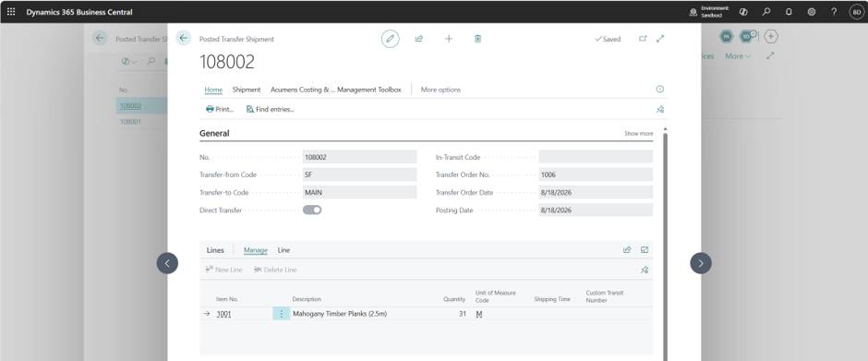Click the Description column header

(307, 299)
